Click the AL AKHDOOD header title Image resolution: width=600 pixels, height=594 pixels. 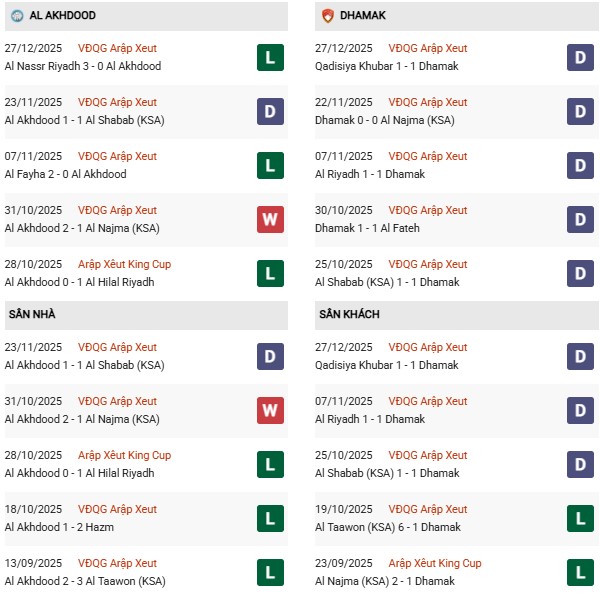tap(66, 16)
